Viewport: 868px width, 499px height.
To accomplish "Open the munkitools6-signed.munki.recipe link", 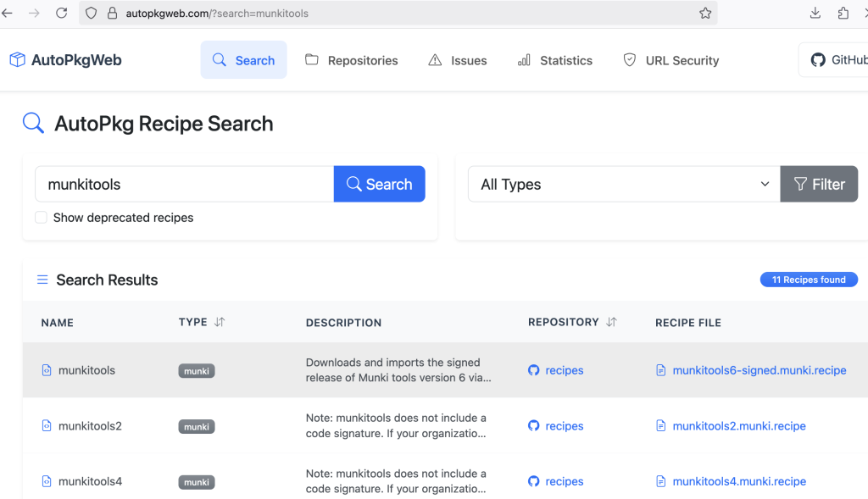I will click(759, 370).
